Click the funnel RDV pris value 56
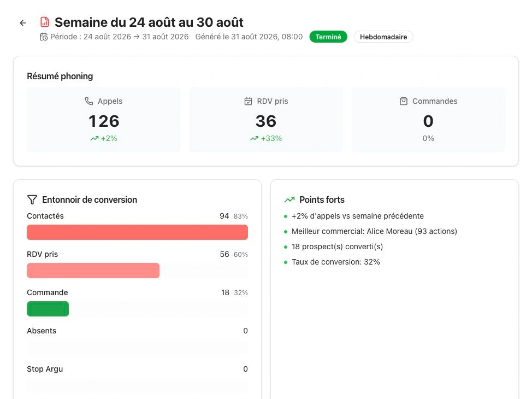The height and width of the screenshot is (399, 532). tap(224, 254)
